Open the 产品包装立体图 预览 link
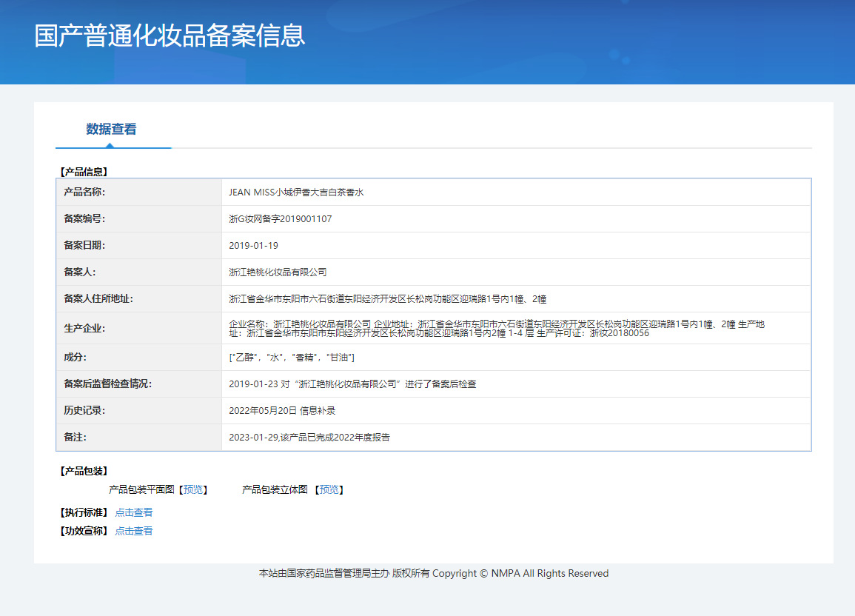 (x=329, y=489)
